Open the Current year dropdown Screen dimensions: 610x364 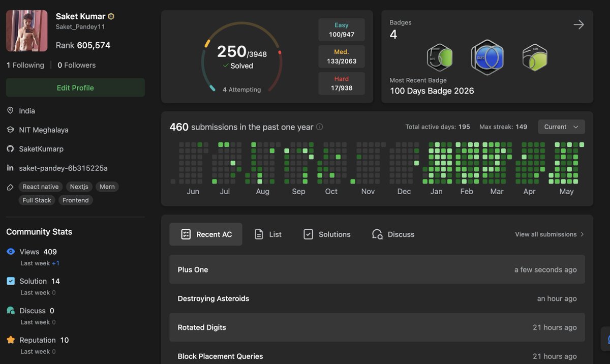point(561,127)
